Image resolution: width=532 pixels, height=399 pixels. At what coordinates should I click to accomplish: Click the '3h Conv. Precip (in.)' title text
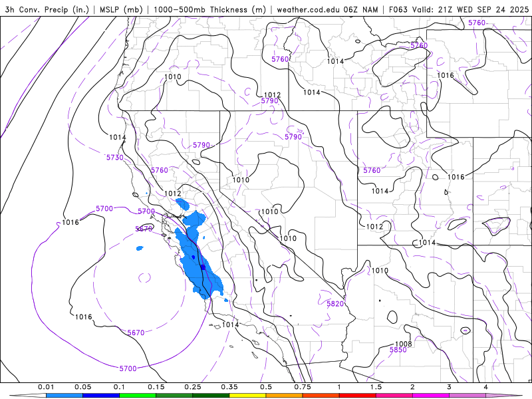pyautogui.click(x=47, y=9)
